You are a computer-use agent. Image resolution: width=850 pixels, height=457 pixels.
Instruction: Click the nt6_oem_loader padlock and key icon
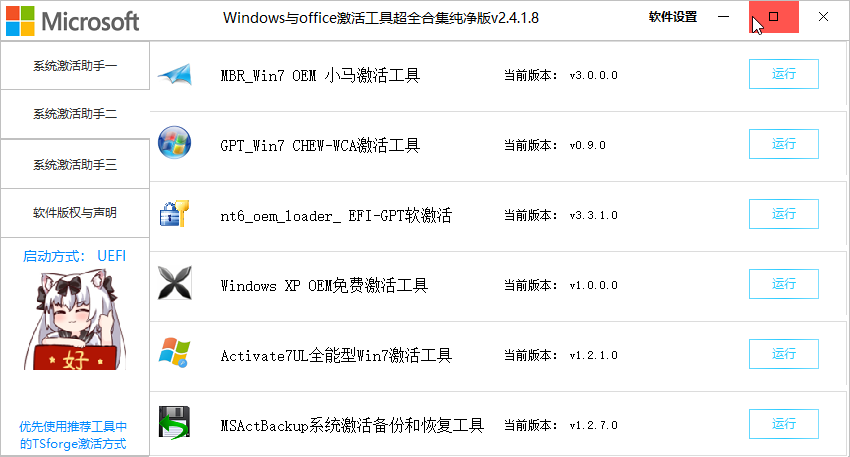[x=175, y=213]
